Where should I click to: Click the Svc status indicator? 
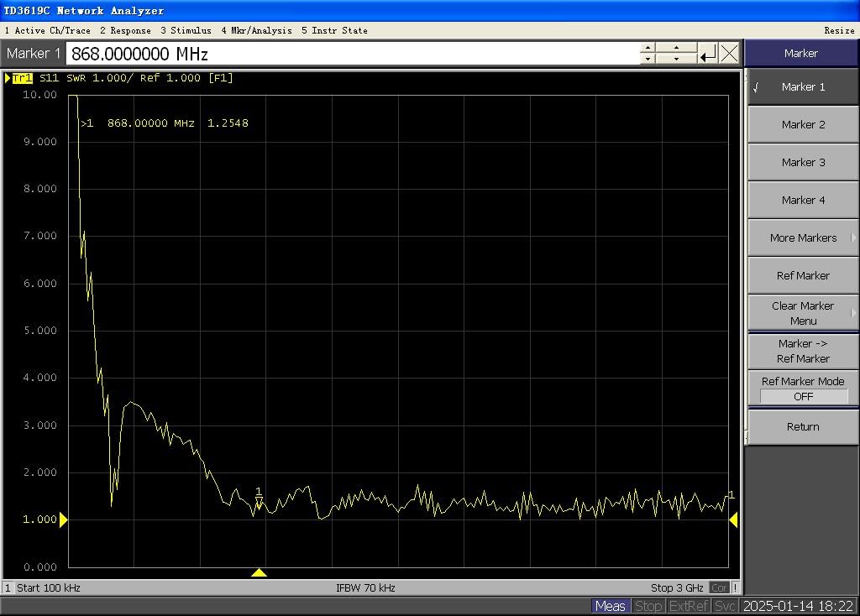[724, 605]
